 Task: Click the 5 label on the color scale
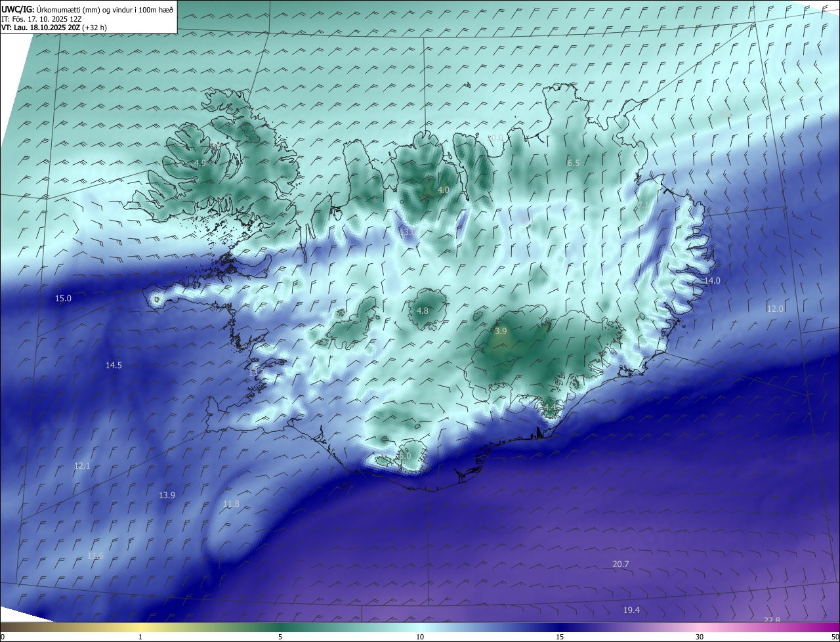(x=280, y=637)
